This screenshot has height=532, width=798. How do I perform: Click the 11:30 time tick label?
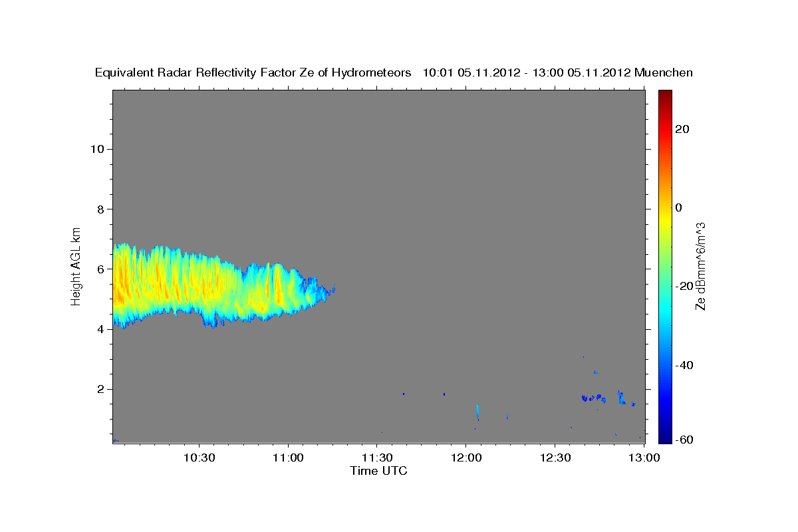click(377, 458)
